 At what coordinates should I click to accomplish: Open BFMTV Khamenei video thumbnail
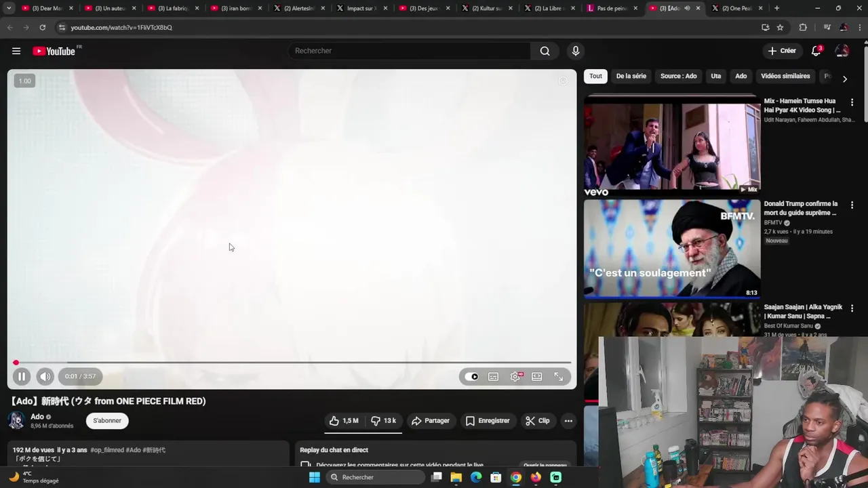(x=672, y=249)
